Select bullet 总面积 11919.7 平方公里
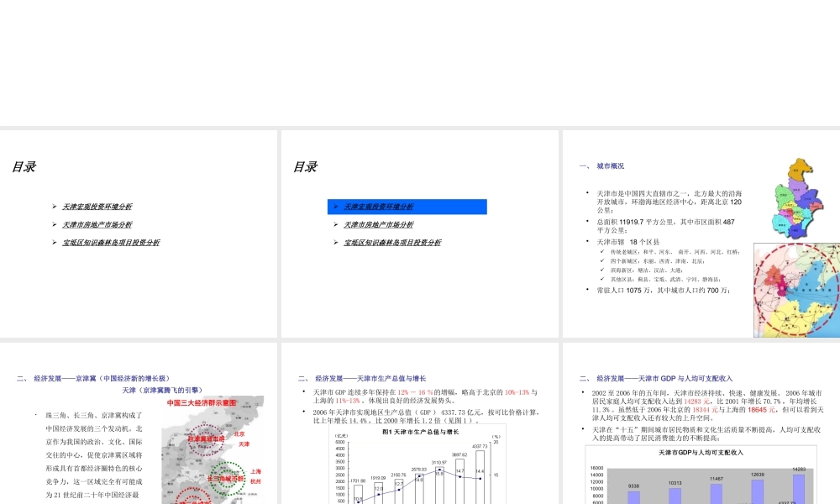This screenshot has height=504, width=840. pos(665,226)
